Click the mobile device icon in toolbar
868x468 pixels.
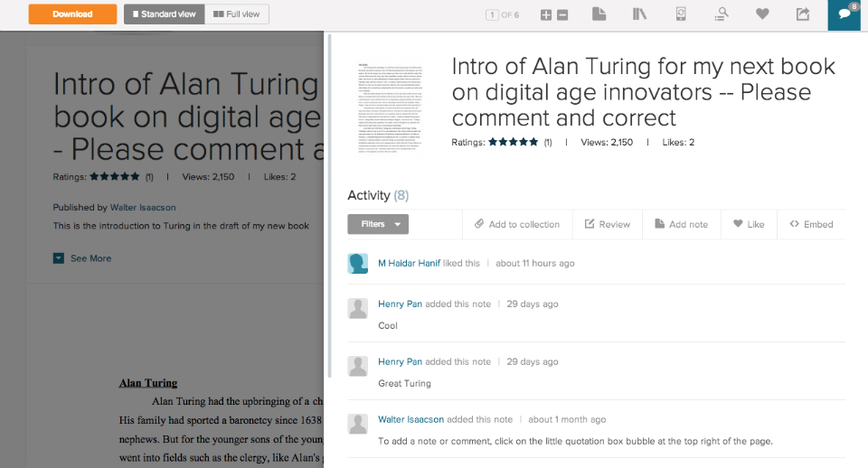[681, 14]
